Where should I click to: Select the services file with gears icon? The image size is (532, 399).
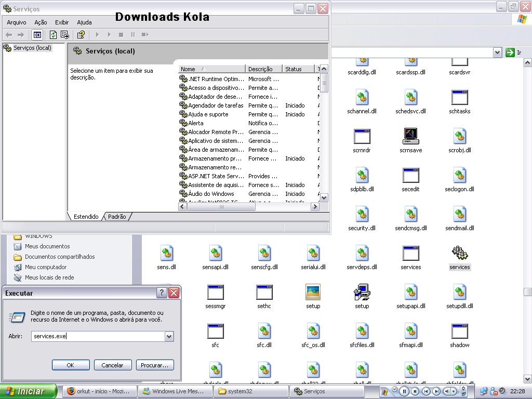tap(459, 253)
